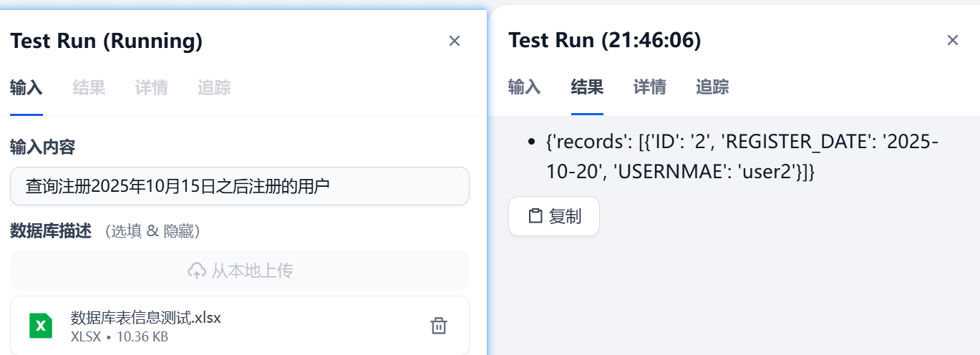Open 追踪 tab in the 21:46:06 panel

[x=712, y=87]
